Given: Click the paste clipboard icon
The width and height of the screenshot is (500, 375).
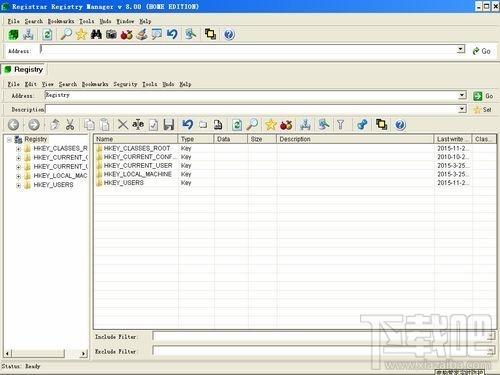Looking at the screenshot, I should pyautogui.click(x=105, y=125).
